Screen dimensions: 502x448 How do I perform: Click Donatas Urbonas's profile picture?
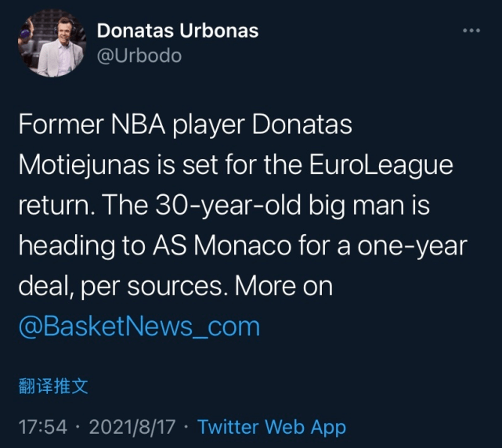tap(50, 44)
